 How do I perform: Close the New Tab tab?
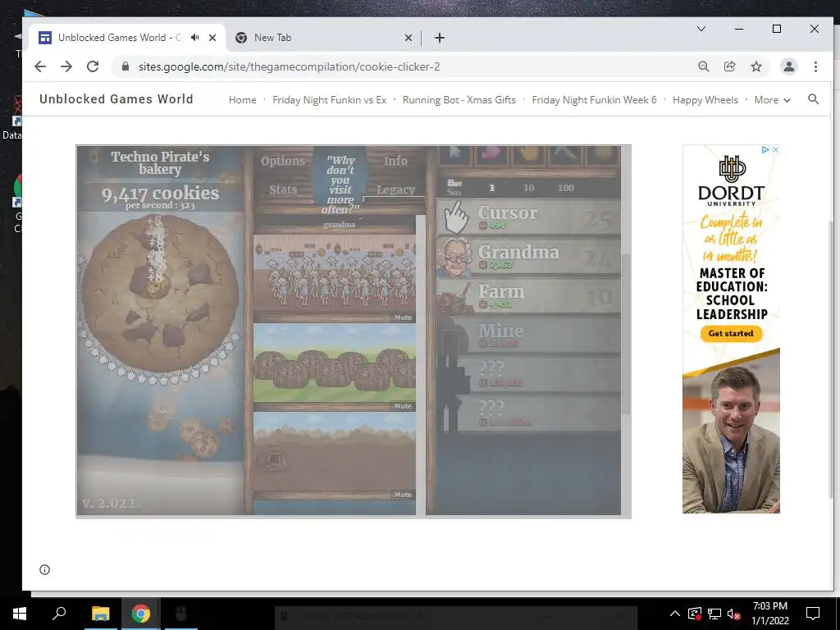(x=409, y=38)
